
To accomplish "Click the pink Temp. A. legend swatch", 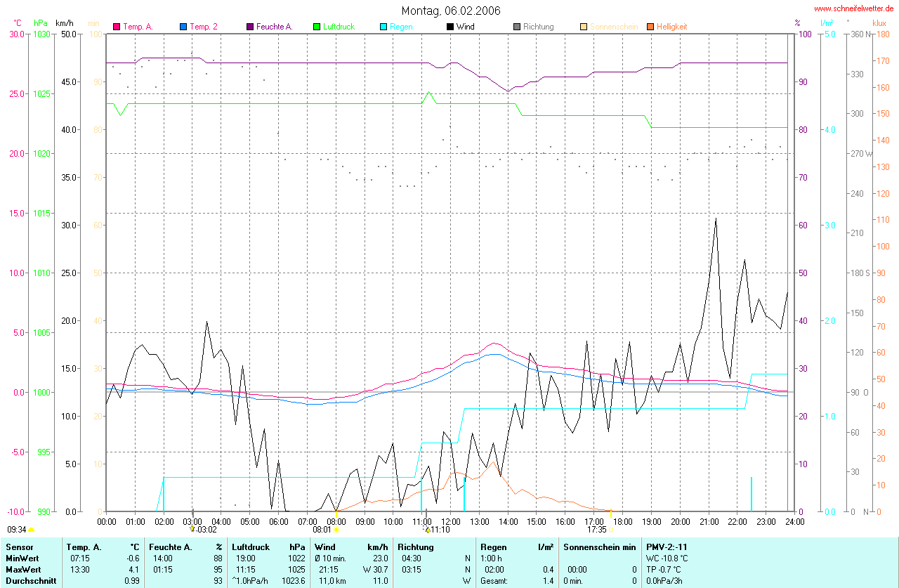I will (x=117, y=27).
